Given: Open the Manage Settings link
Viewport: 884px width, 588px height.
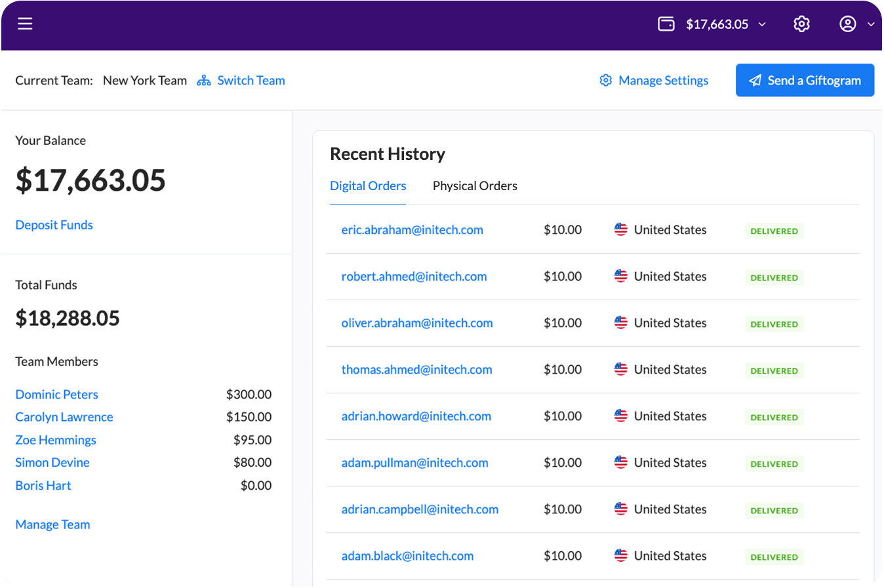Looking at the screenshot, I should pos(664,81).
